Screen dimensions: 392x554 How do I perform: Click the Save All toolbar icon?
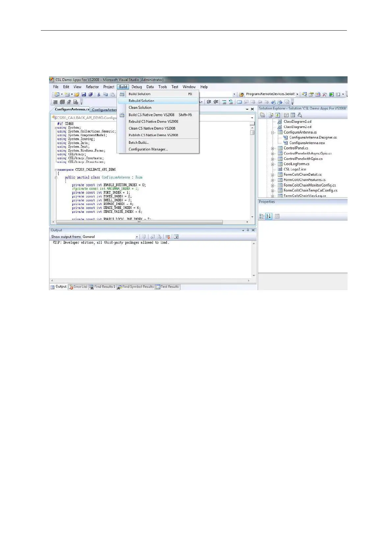coord(91,94)
